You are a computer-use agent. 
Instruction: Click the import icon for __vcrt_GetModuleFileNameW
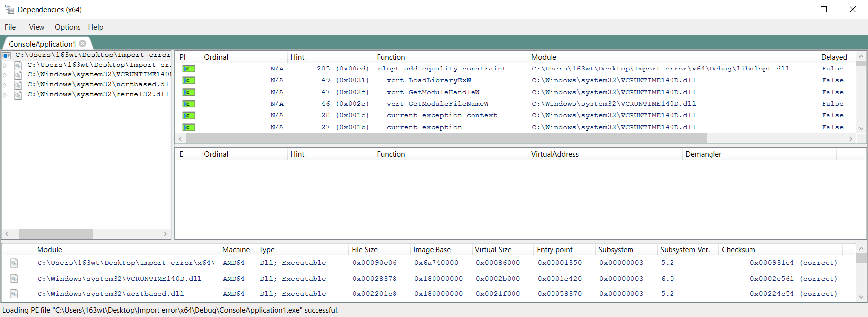(x=189, y=104)
